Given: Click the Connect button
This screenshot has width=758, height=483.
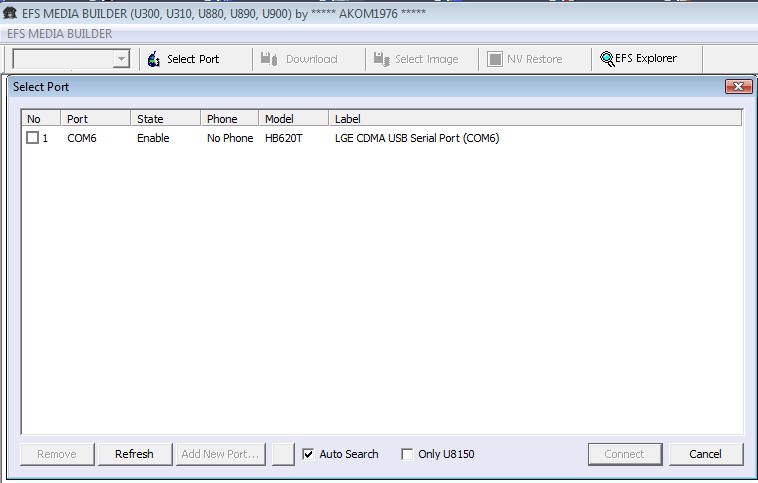Looking at the screenshot, I should coord(625,454).
